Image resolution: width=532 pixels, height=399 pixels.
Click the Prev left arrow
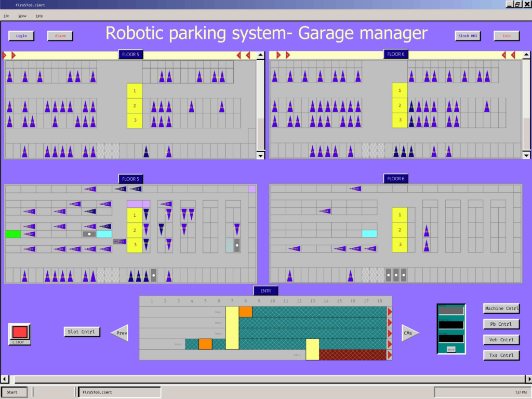[120, 333]
